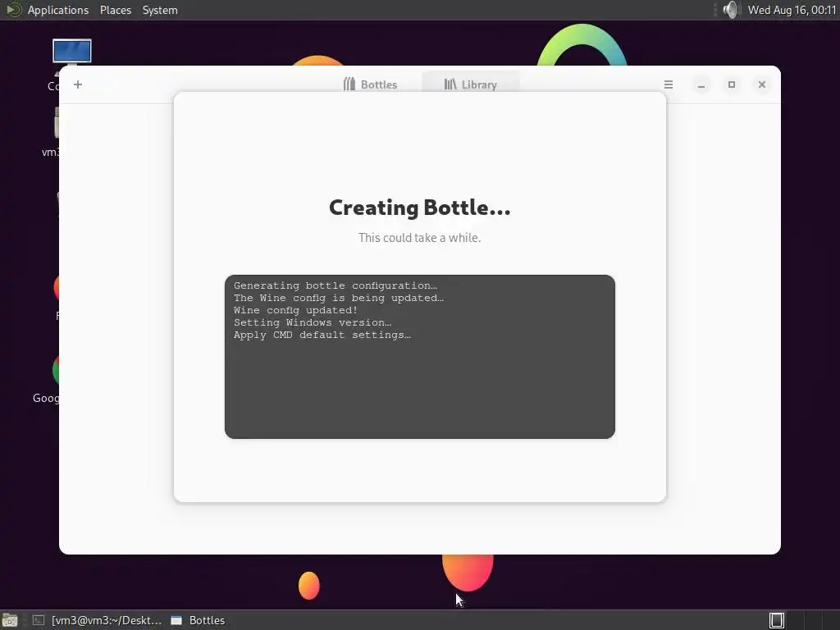
Task: Click 'Setting Windows version…' log line
Action: tap(313, 322)
